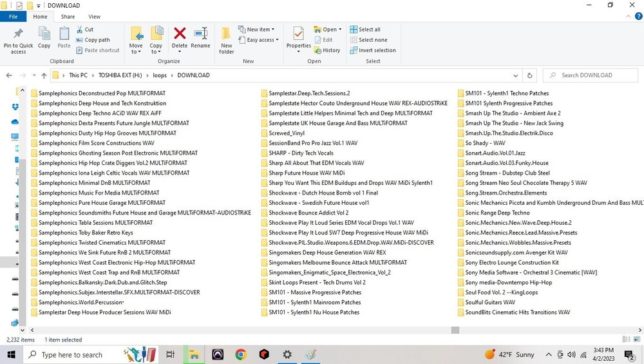Click Select none
Image resolution: width=644 pixels, height=364 pixels.
(369, 40)
